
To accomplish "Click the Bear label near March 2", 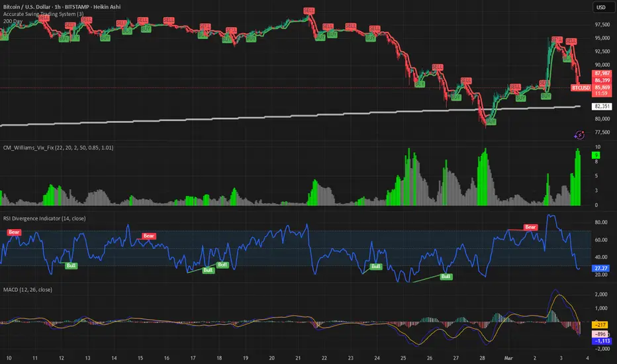I will pos(530,227).
